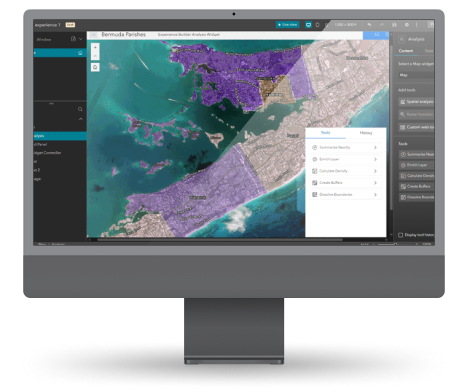The height and width of the screenshot is (392, 465).
Task: Expand the Create Buffers tool chevron
Action: point(375,183)
